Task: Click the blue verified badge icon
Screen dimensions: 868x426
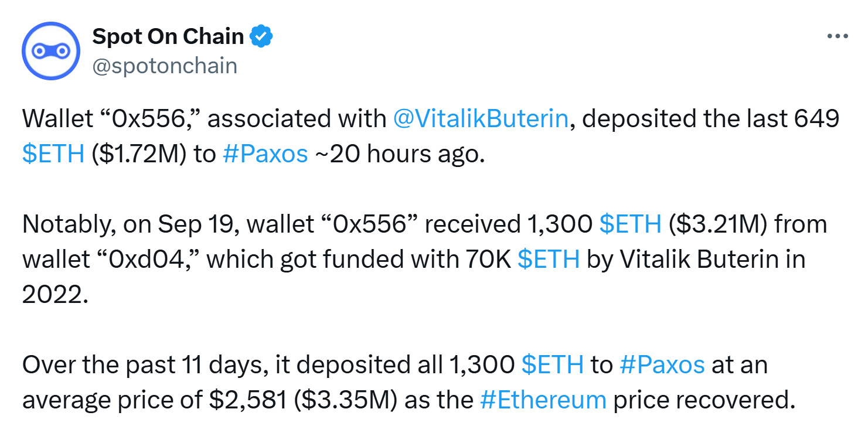Action: tap(261, 36)
